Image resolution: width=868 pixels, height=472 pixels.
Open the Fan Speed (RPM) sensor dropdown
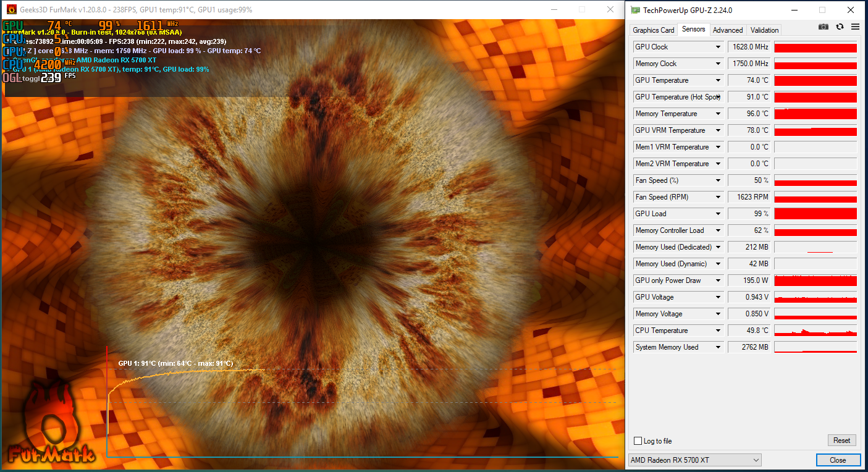coord(718,197)
